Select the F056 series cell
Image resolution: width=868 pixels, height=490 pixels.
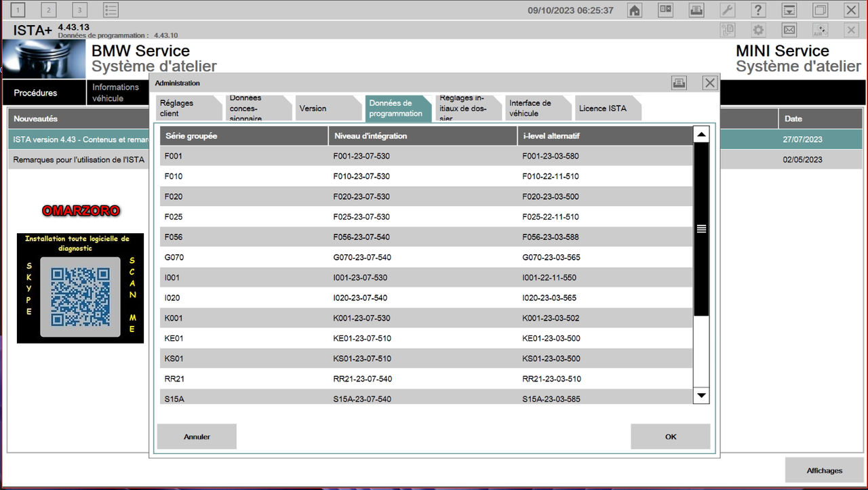174,237
